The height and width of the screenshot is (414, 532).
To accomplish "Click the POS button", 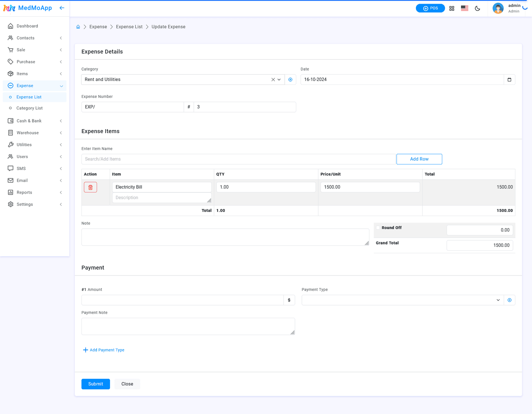I will click(x=430, y=8).
